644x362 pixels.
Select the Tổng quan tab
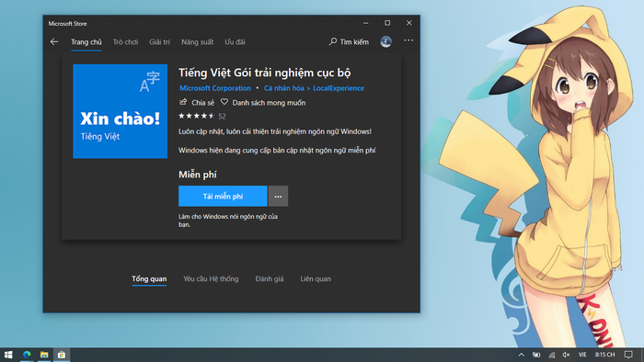(149, 278)
